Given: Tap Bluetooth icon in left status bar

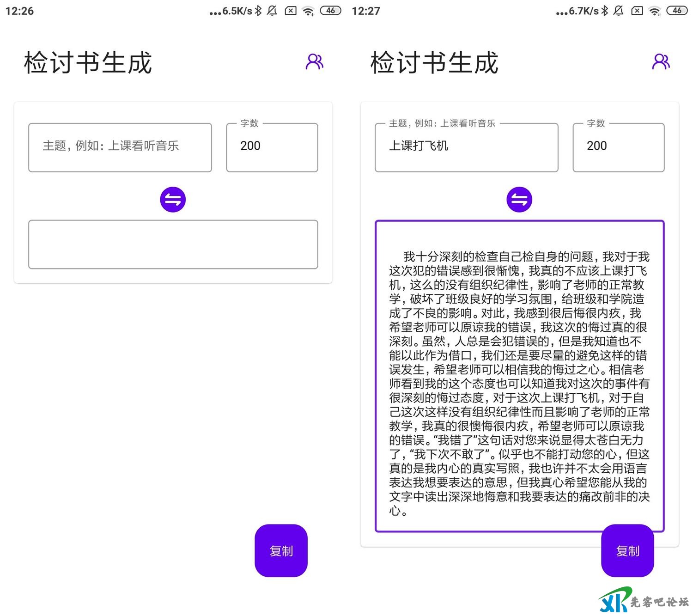Looking at the screenshot, I should click(258, 11).
